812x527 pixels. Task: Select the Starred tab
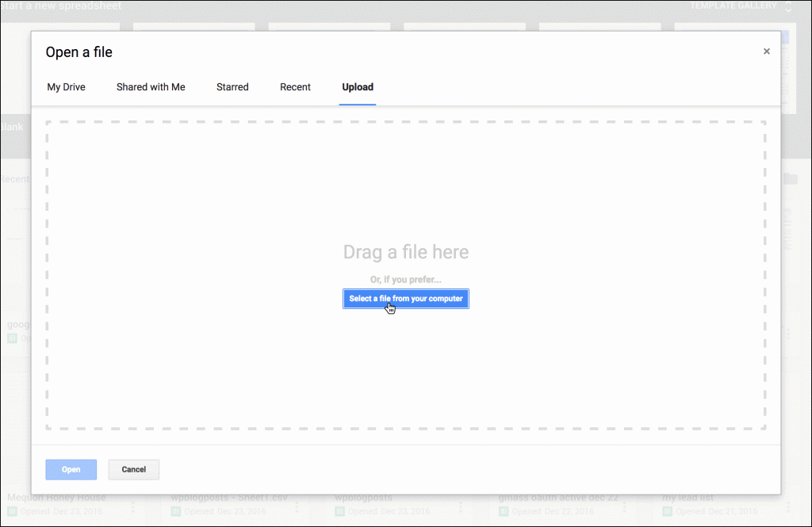point(232,87)
